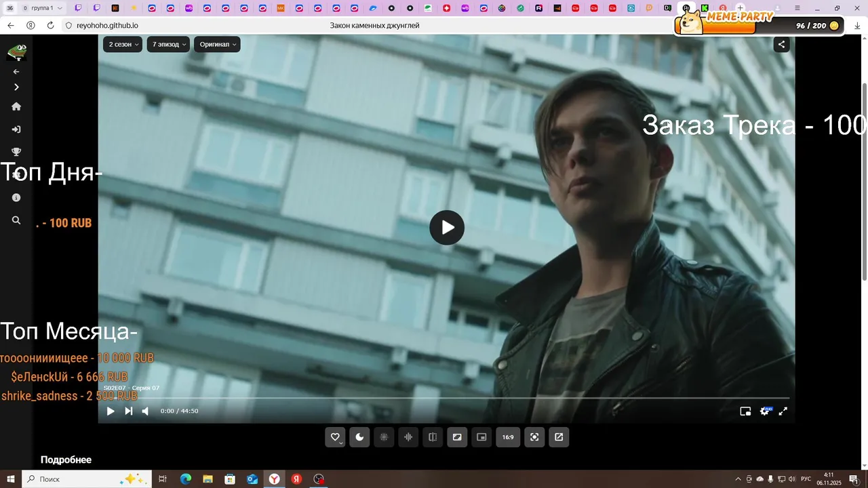Mute the player volume icon

tap(145, 411)
